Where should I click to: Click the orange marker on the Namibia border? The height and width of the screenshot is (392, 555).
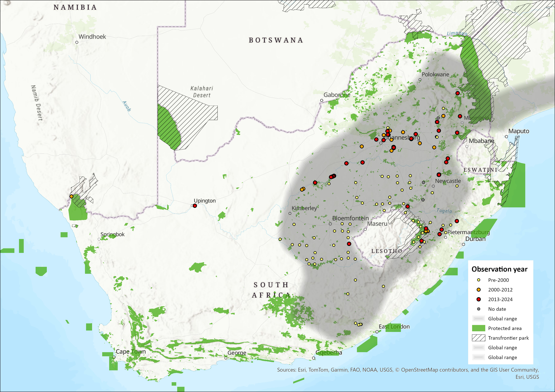point(71,197)
